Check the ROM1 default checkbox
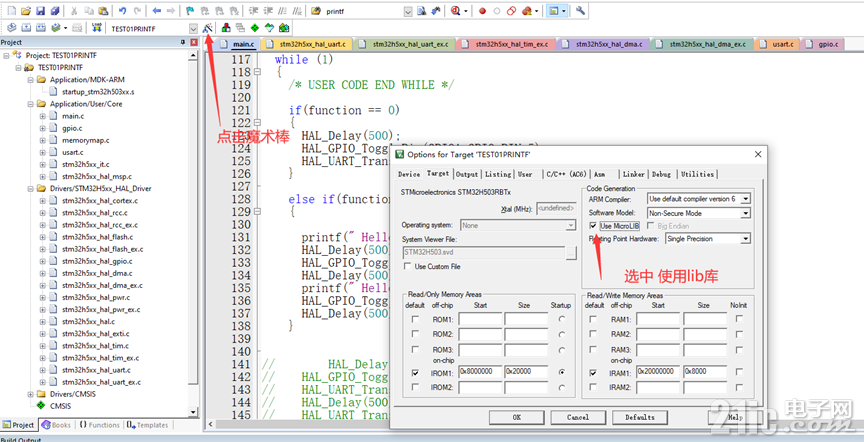Image resolution: width=864 pixels, height=442 pixels. [x=415, y=319]
